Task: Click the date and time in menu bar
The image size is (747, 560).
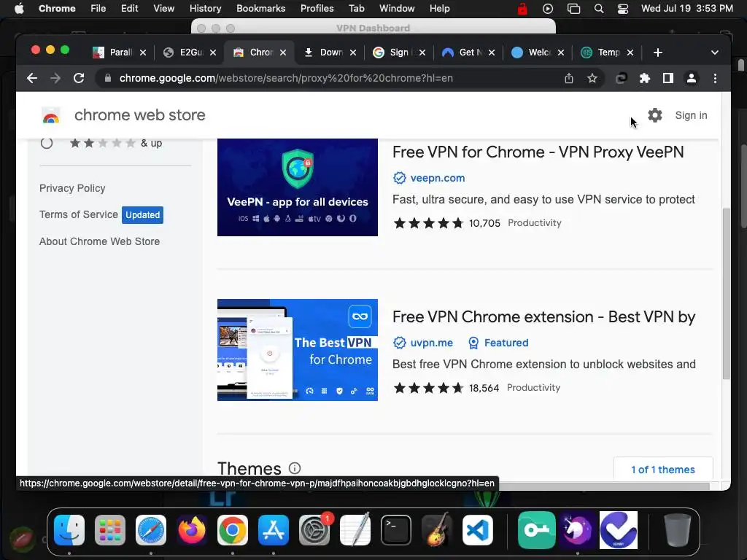Action: point(687,9)
